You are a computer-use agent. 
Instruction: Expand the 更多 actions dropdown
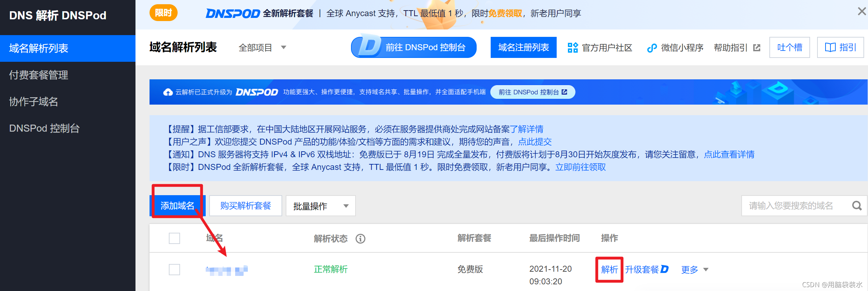[x=695, y=270]
